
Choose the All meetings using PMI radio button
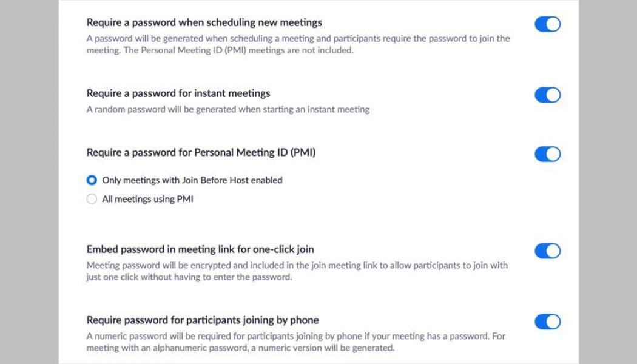pos(92,199)
